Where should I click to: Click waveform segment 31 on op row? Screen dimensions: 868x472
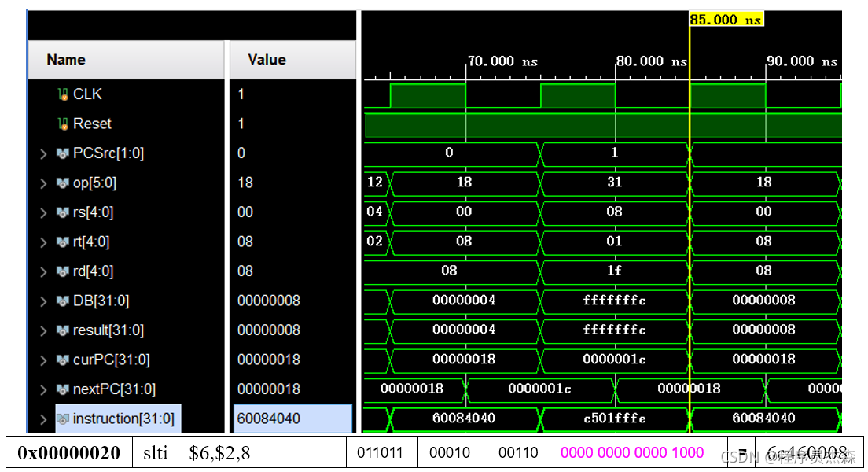pyautogui.click(x=615, y=183)
